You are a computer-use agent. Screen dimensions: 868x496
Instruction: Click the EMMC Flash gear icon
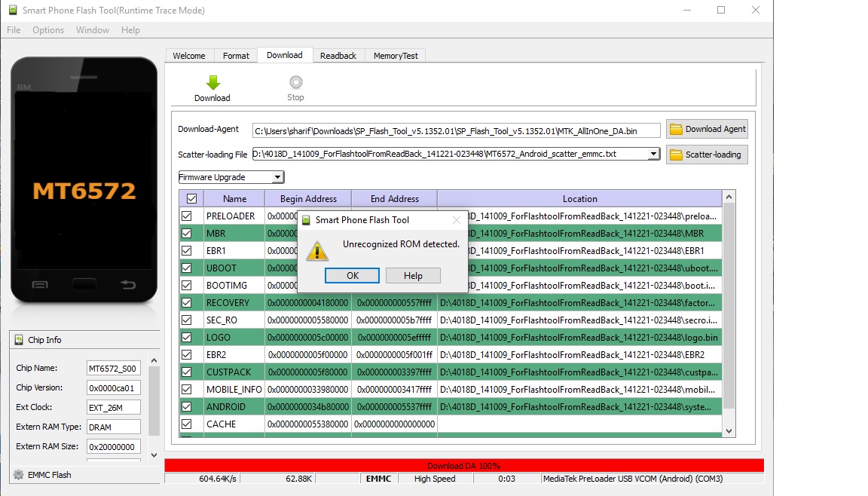(18, 475)
